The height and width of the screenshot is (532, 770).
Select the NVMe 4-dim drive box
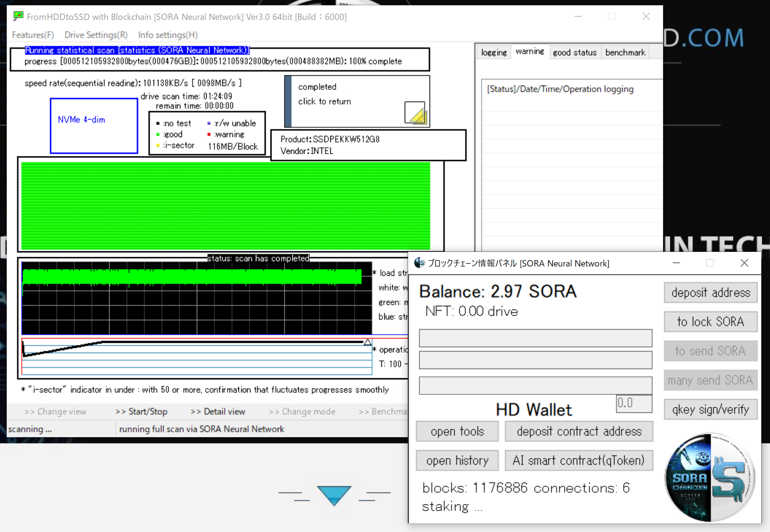click(94, 125)
